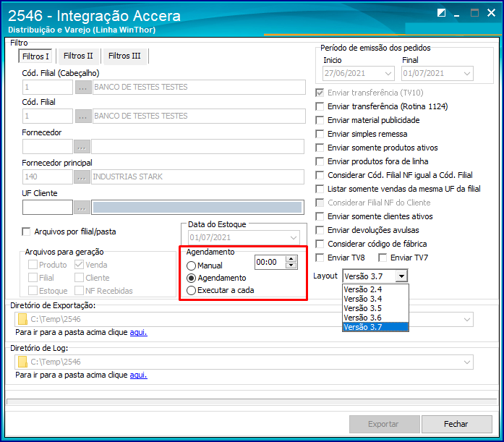Screen dimensions: 504x442
Task: Switch to Filtros III tab
Action: click(124, 56)
